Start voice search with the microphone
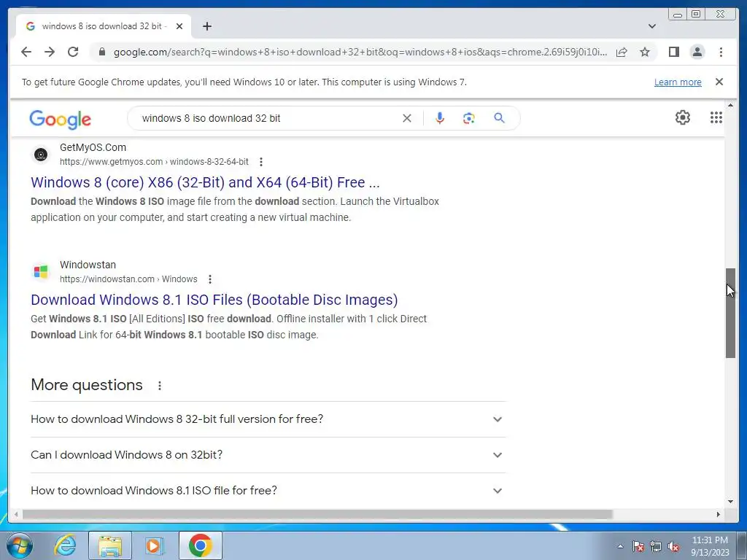 coord(440,118)
